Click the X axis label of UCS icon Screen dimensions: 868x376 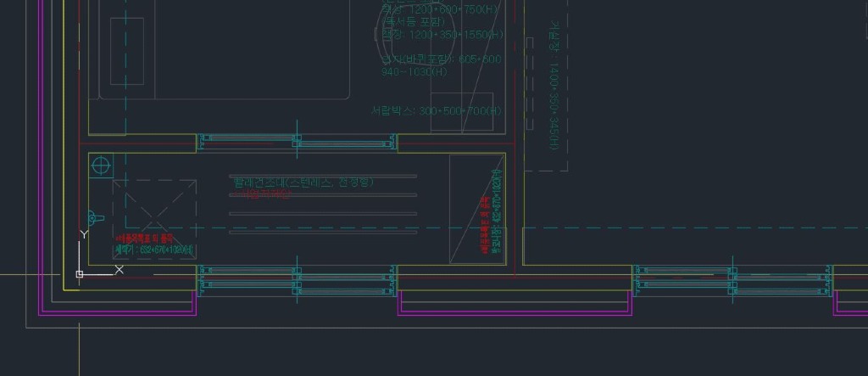click(119, 270)
